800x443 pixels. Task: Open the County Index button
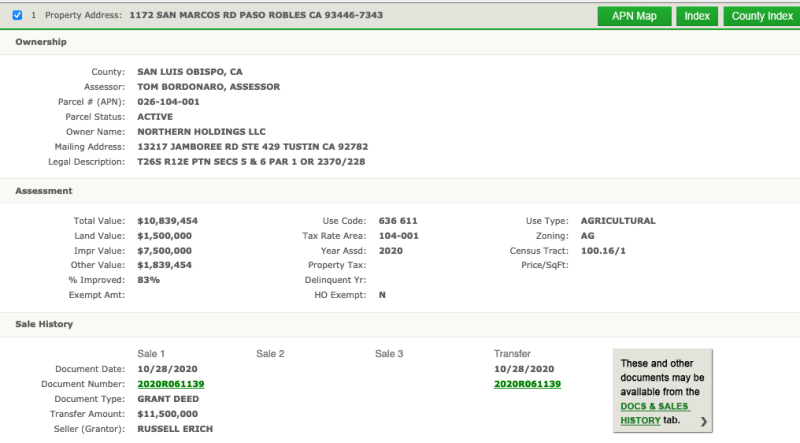[x=762, y=16]
